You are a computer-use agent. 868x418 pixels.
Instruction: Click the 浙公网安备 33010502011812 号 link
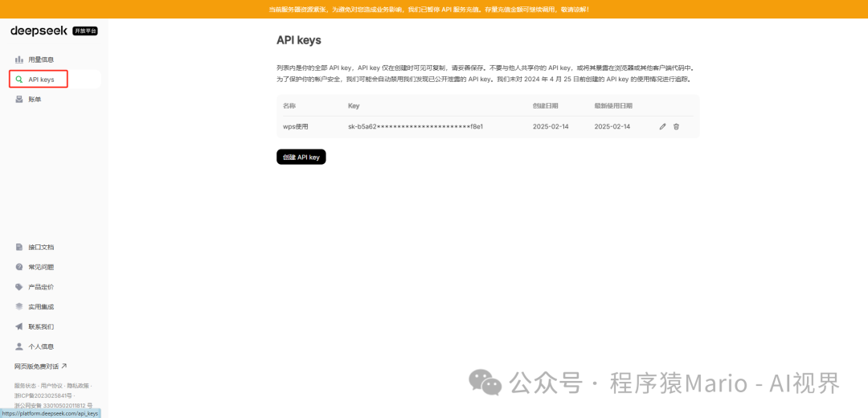point(53,406)
